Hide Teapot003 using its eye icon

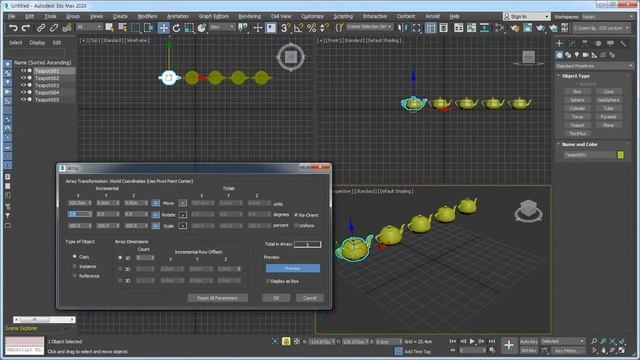pyautogui.click(x=23, y=85)
